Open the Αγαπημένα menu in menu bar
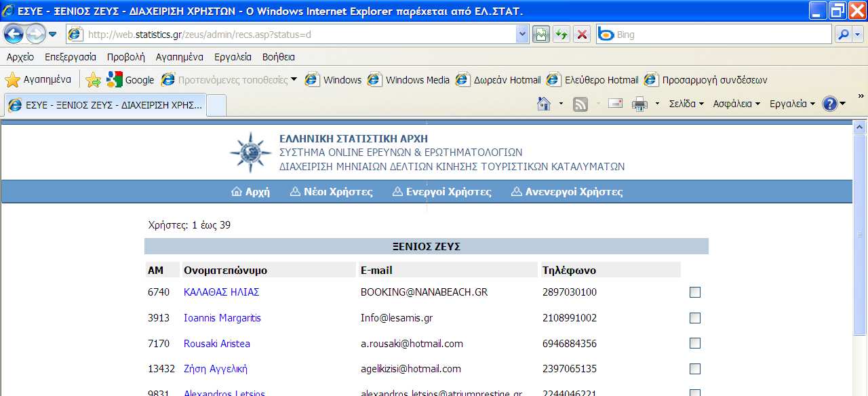The width and height of the screenshot is (868, 396). pyautogui.click(x=179, y=57)
